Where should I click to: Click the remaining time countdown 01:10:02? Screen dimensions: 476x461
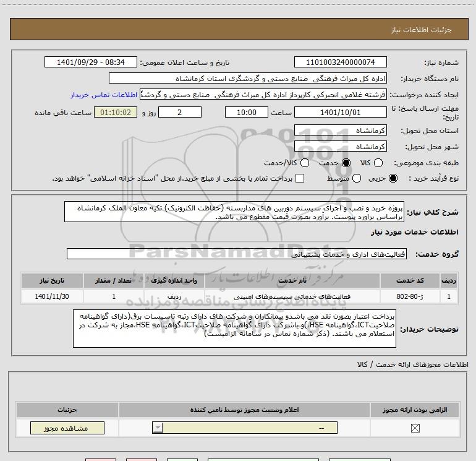[x=116, y=112]
